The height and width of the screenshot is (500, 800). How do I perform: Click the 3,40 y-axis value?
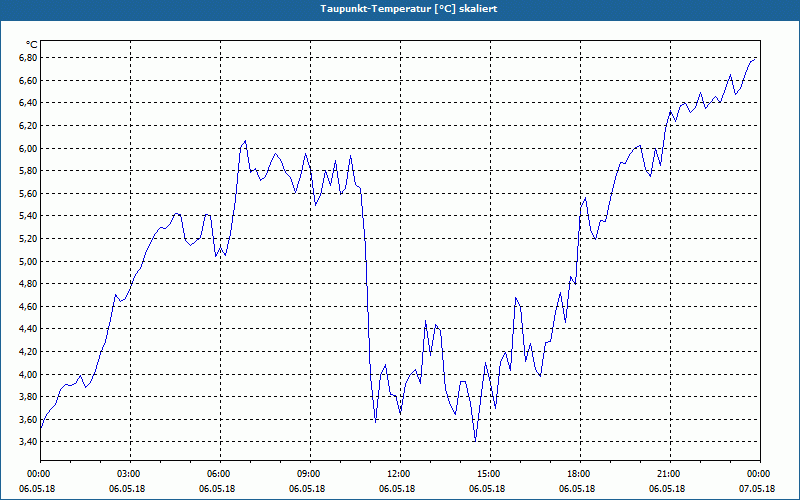29,442
